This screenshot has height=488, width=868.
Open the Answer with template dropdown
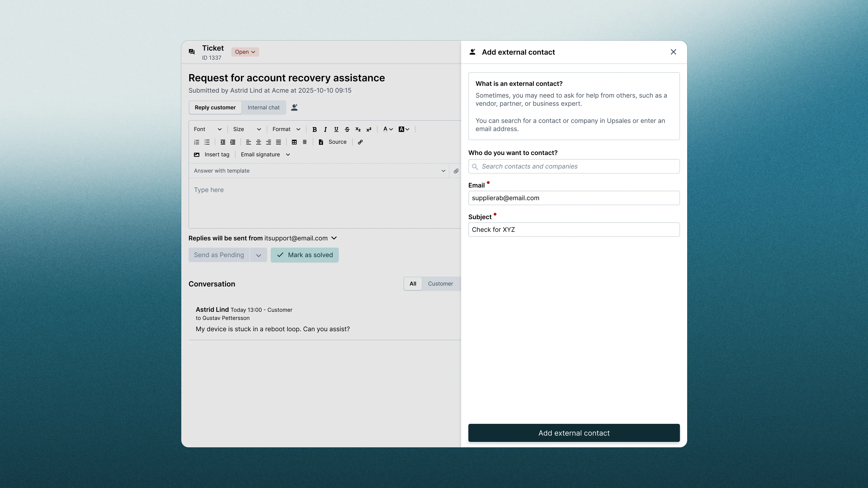coord(319,171)
